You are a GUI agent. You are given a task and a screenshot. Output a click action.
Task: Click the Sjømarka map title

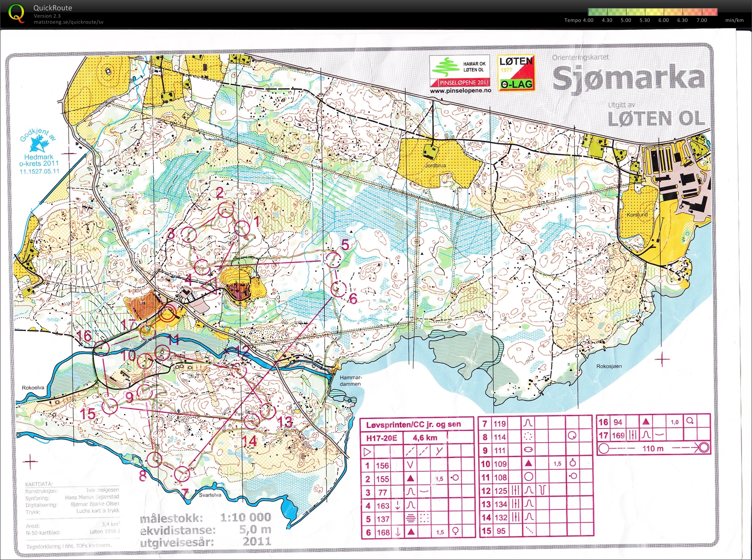(628, 78)
